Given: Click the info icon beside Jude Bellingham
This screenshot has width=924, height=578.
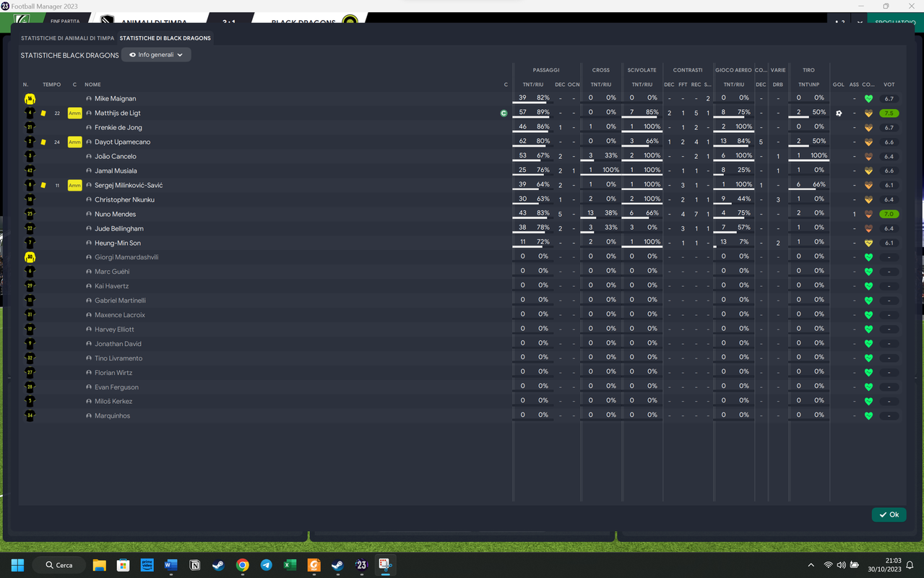Looking at the screenshot, I should 89,228.
